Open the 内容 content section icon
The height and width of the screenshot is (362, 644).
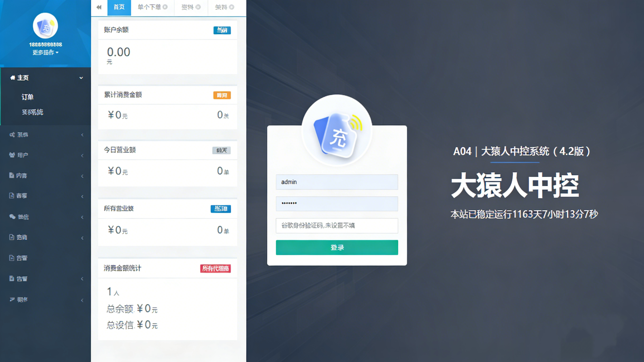(x=11, y=176)
